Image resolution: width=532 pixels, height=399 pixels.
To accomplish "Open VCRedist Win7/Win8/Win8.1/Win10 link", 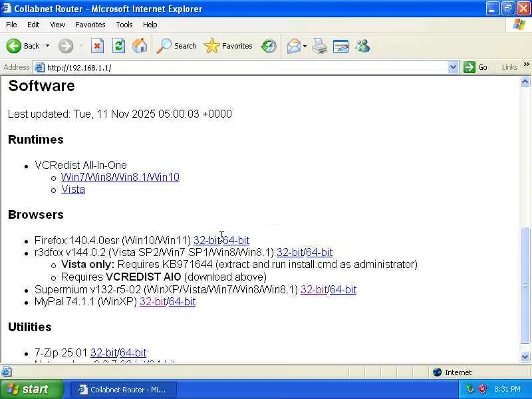I will point(120,177).
